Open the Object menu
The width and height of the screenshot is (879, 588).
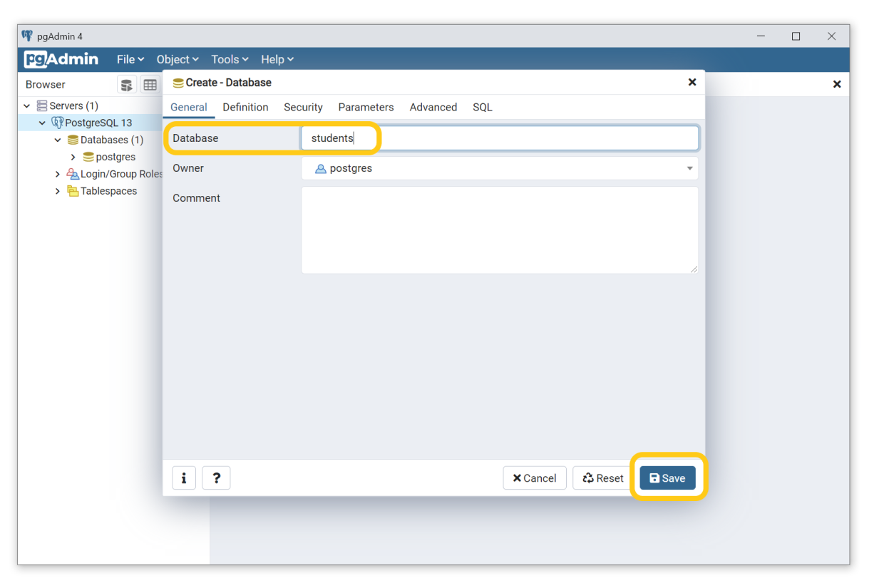178,59
